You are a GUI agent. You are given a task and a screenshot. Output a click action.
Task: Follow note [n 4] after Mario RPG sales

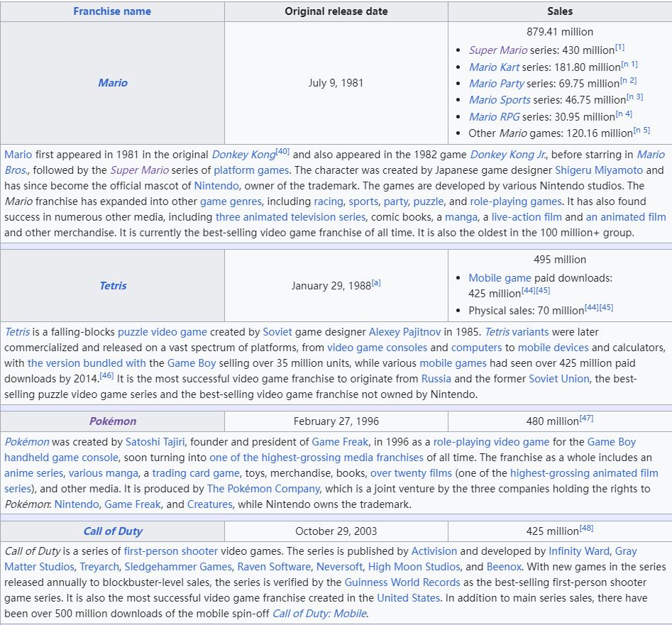tap(624, 114)
